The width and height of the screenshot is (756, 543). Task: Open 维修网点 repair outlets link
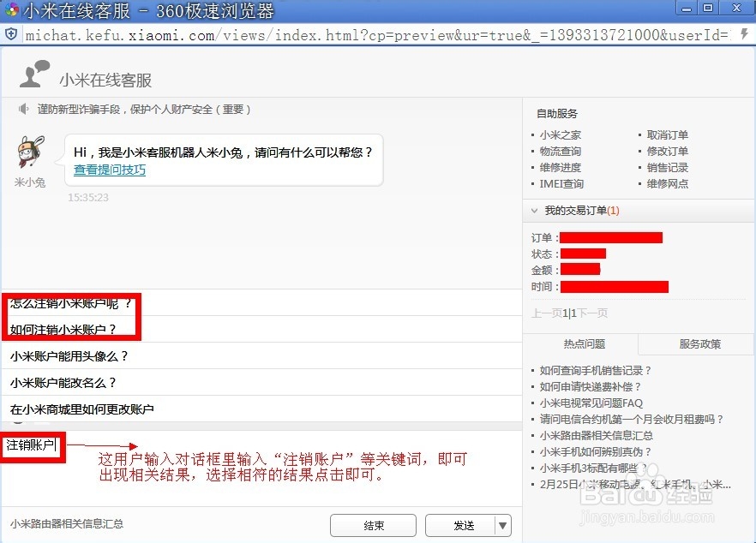[x=667, y=183]
